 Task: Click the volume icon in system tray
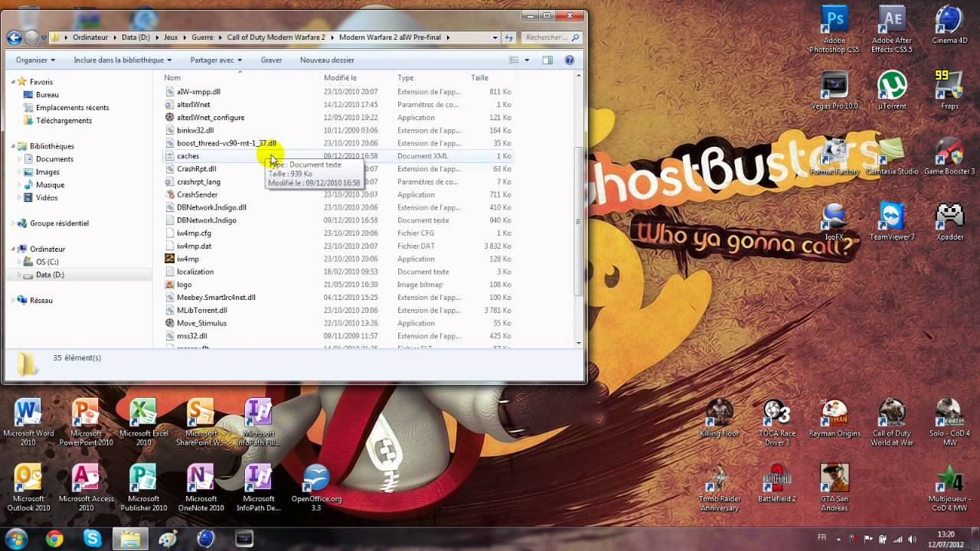911,539
